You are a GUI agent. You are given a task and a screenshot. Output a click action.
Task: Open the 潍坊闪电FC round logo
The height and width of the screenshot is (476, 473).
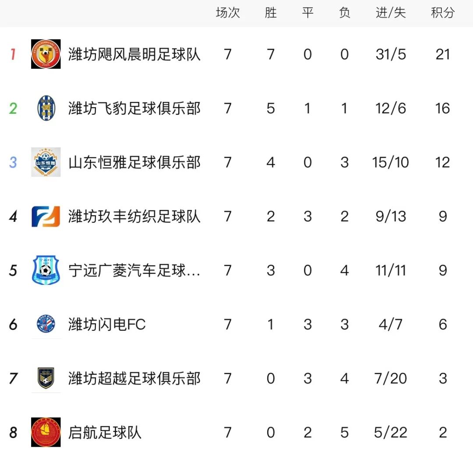click(x=46, y=324)
